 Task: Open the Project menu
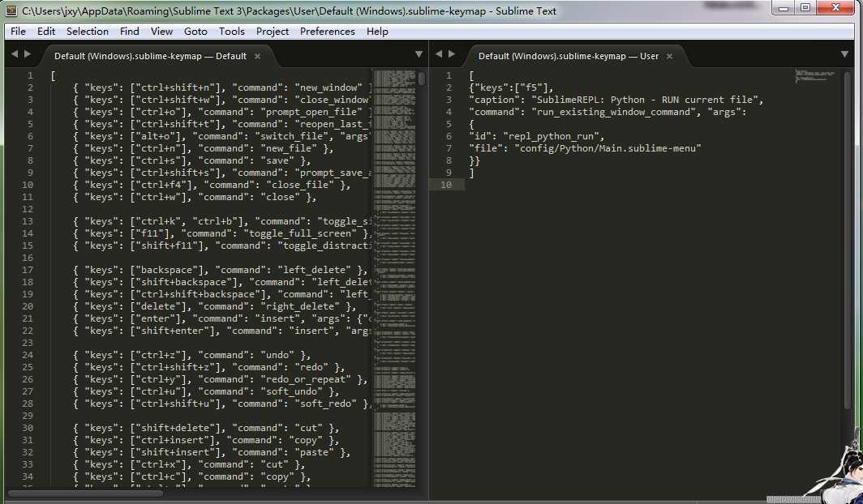[x=273, y=32]
